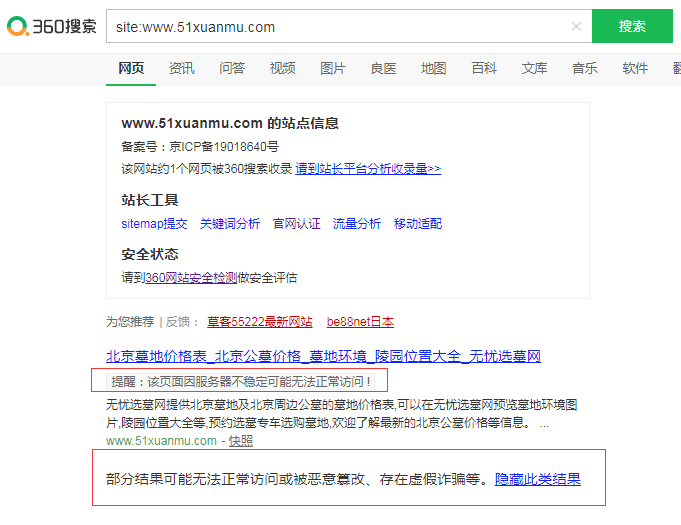
Task: Open 请到站长平台分析收录量 link
Action: coord(368,168)
